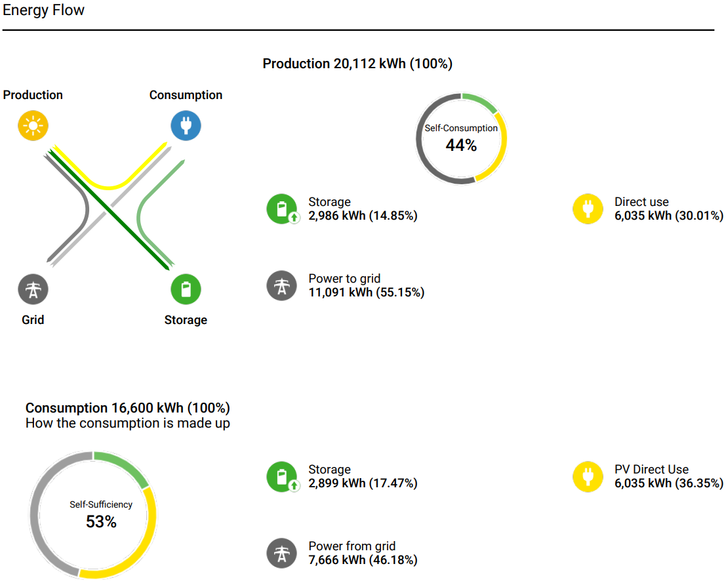Click the Consumption 16,600 kWh heading
Screen dimensions: 728x585
point(128,408)
